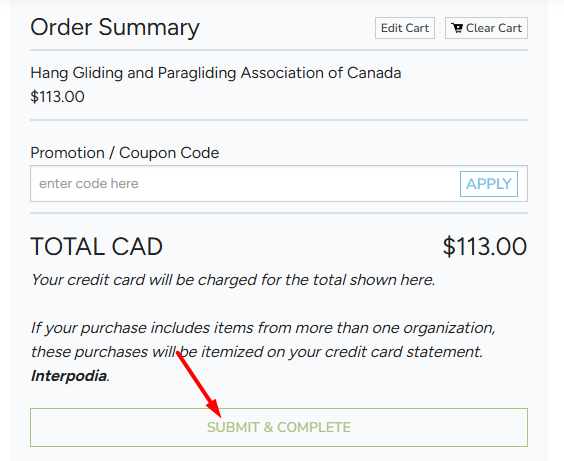
Task: Click the TOTAL CAD label
Action: point(96,247)
